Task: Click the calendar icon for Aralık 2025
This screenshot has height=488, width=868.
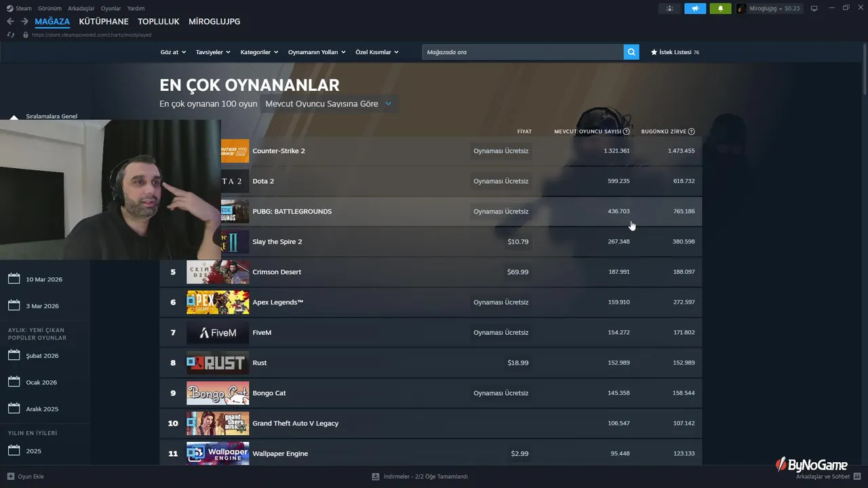Action: click(14, 409)
